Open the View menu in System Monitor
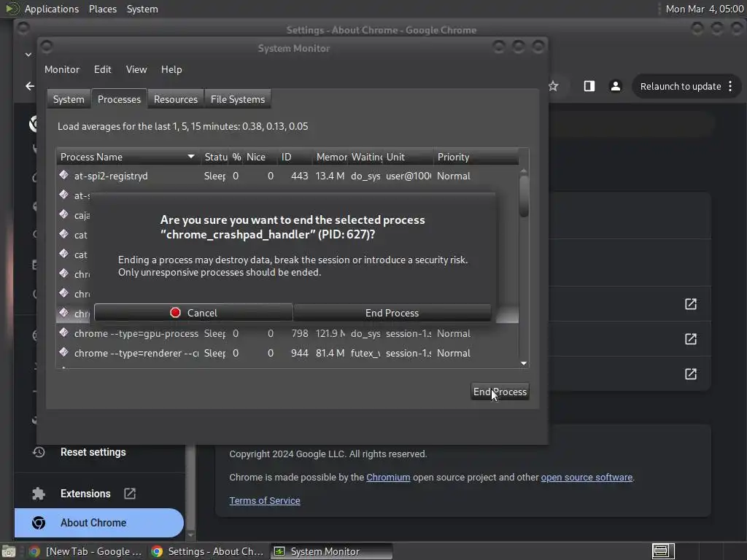This screenshot has width=747, height=560. tap(136, 69)
